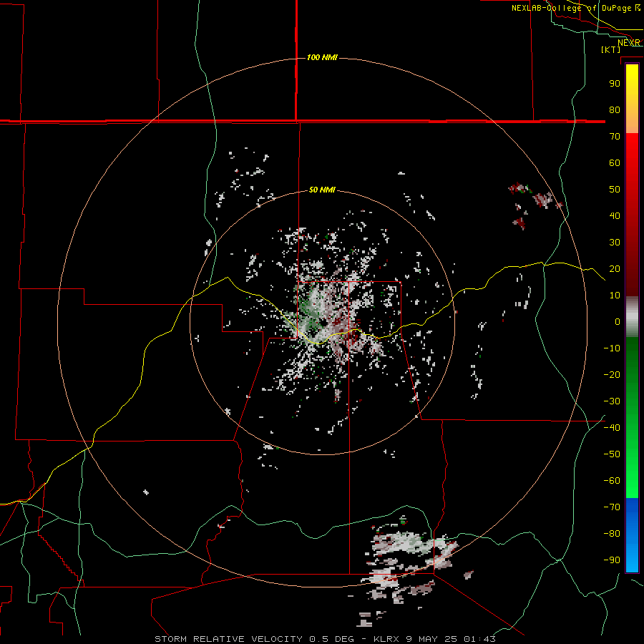Click the 50 knot label on color scale
Image resolution: width=644 pixels, height=644 pixels.
pyautogui.click(x=615, y=190)
